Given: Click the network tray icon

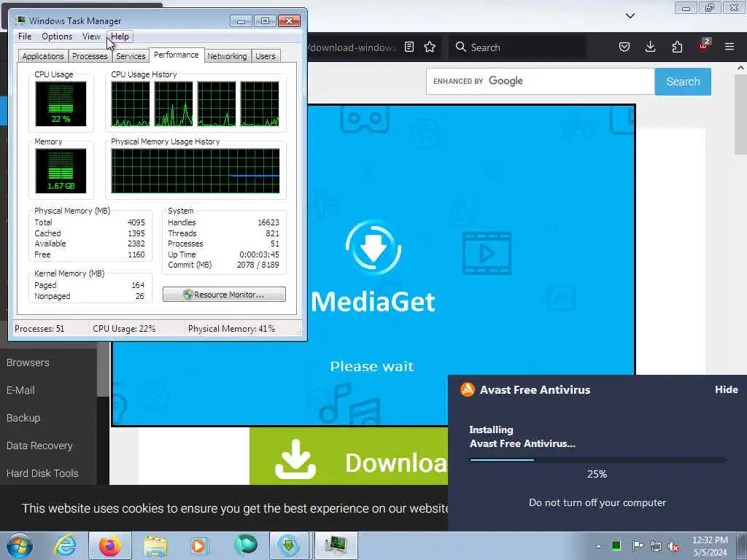Looking at the screenshot, I should coord(656,545).
